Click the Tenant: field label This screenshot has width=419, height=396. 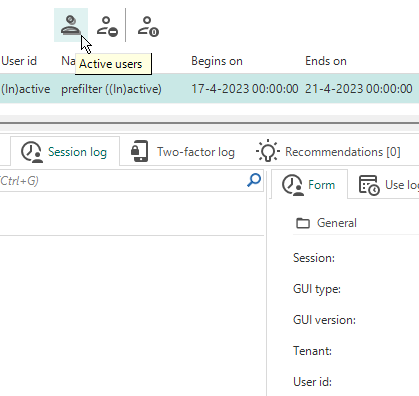312,351
